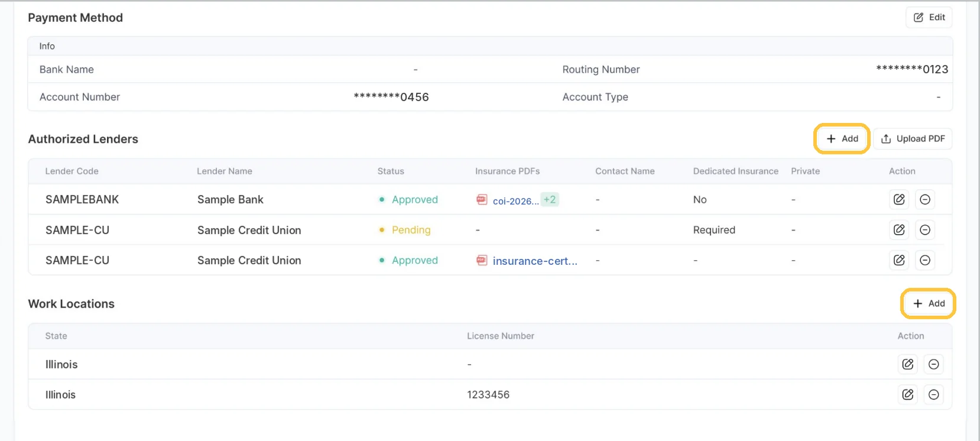Click the Private column header
Image resolution: width=980 pixels, height=441 pixels.
[806, 171]
